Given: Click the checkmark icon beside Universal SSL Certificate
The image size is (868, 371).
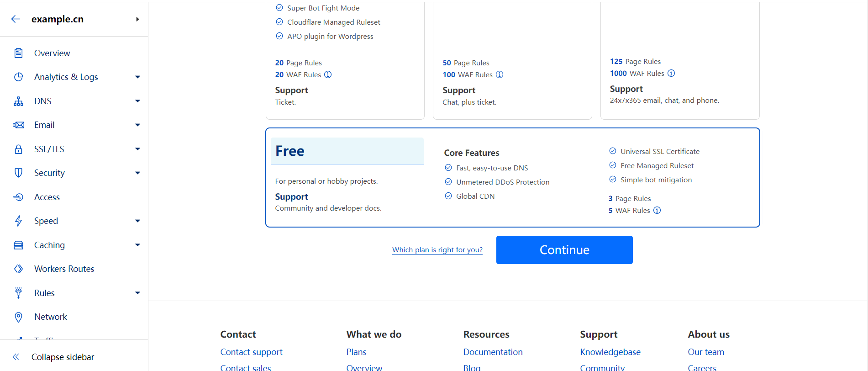Looking at the screenshot, I should pos(613,151).
